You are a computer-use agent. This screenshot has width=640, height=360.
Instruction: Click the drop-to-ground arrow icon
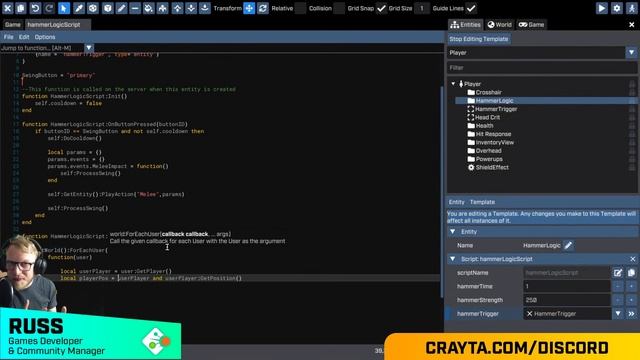pyautogui.click(x=205, y=8)
